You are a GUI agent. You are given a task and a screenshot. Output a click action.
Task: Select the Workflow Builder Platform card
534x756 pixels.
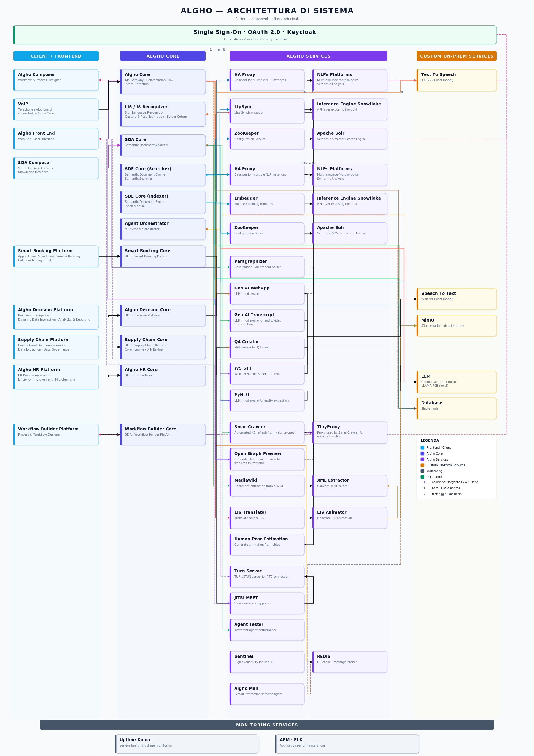[56, 434]
